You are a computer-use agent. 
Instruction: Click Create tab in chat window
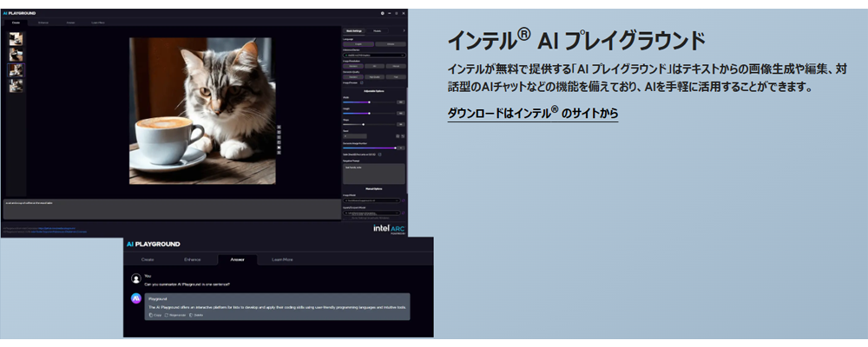coord(148,259)
